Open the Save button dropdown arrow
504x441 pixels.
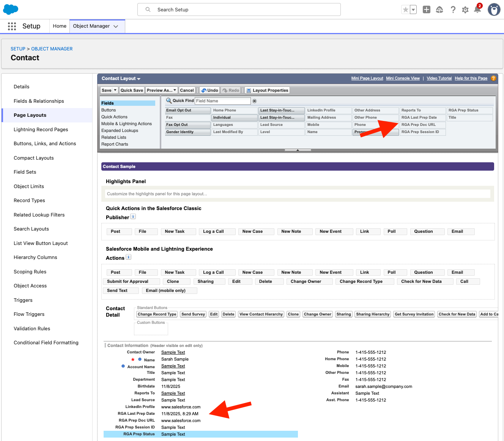pyautogui.click(x=115, y=90)
